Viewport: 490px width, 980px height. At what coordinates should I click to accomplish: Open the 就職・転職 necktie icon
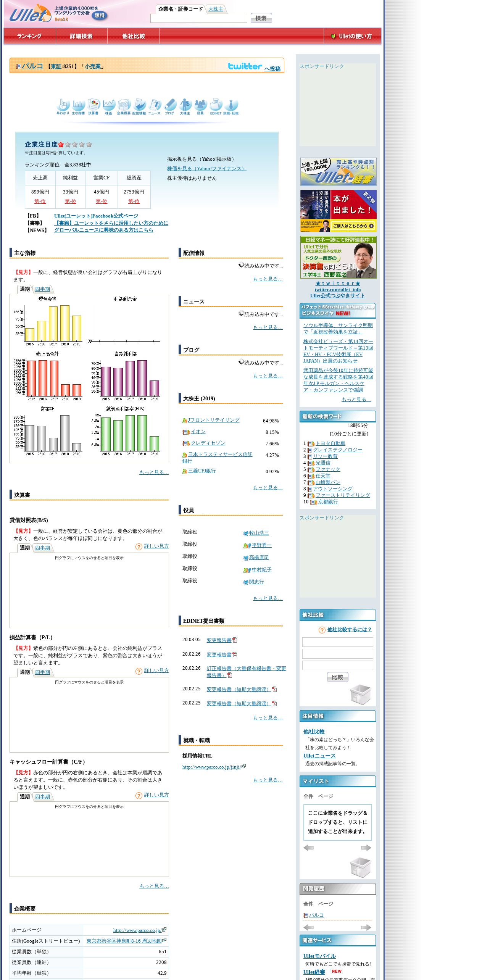(231, 106)
